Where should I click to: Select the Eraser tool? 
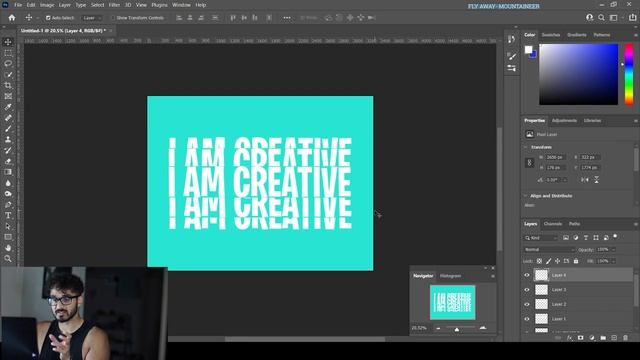pos(8,161)
